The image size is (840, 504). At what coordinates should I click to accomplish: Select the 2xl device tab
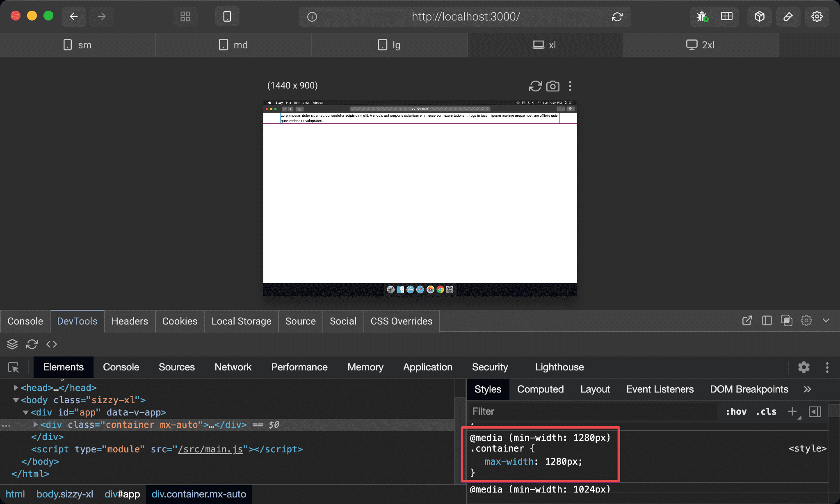point(701,45)
